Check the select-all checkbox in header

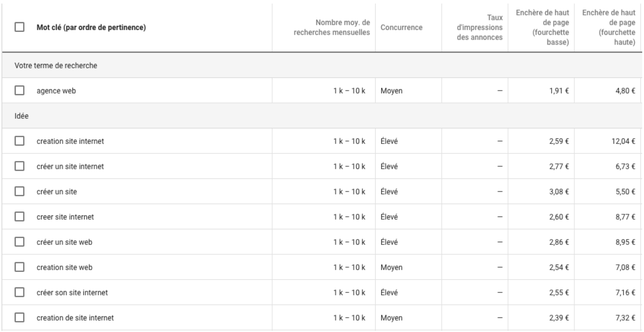20,27
